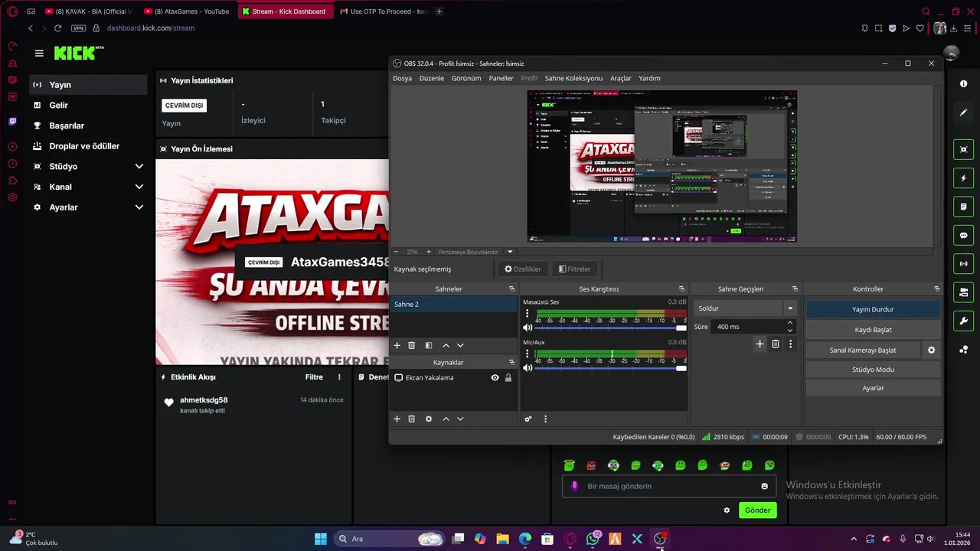
Task: Increase Süre duration stepper up arrow
Action: pos(790,323)
